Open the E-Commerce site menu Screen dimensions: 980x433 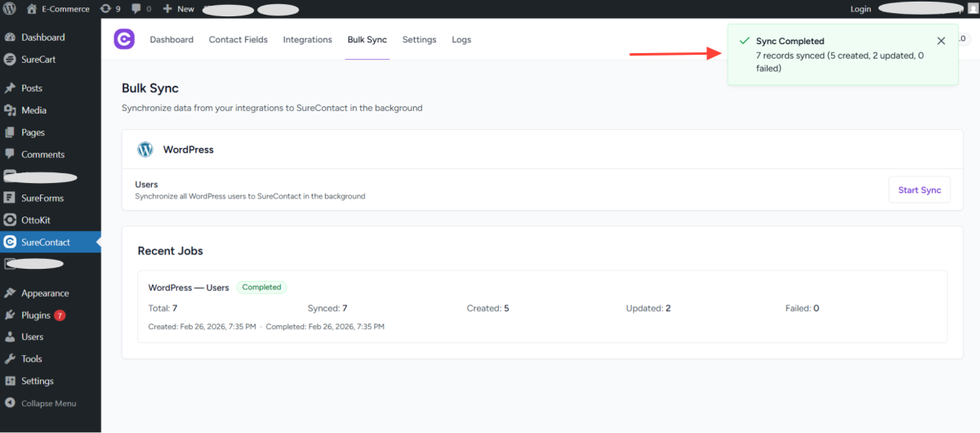[x=58, y=9]
